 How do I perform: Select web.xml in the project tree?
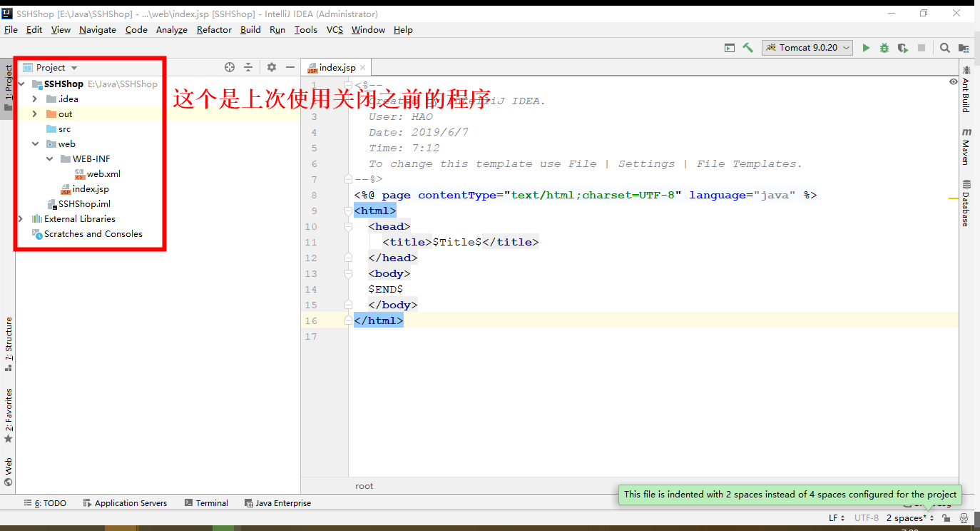click(x=97, y=174)
